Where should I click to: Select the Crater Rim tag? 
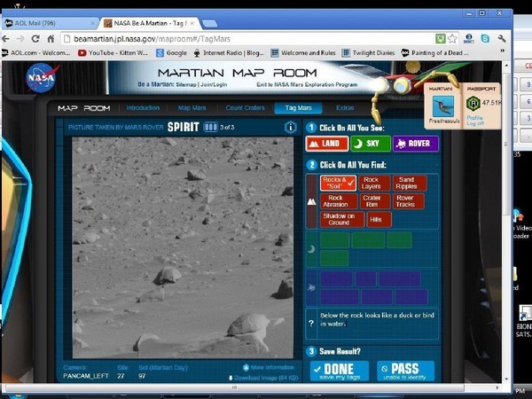375,201
